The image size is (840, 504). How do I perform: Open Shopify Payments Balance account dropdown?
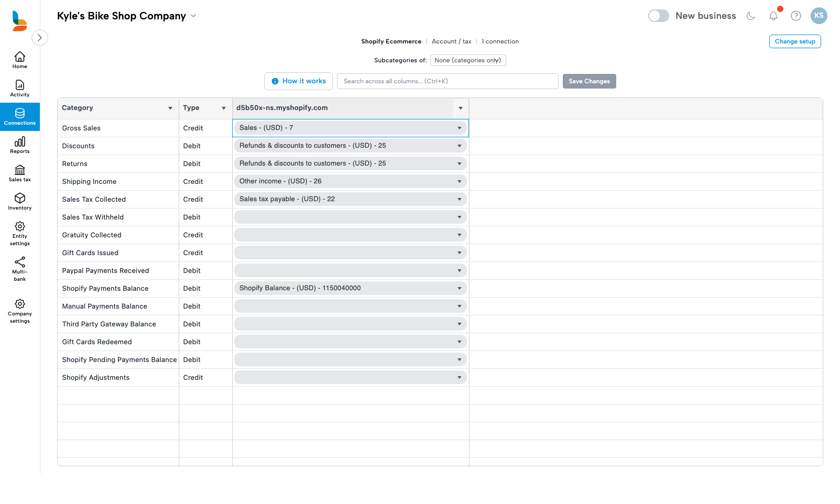(x=351, y=288)
